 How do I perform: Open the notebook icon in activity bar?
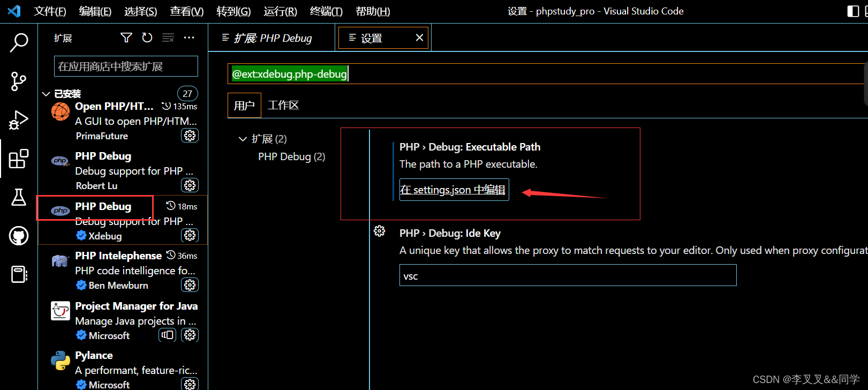[x=19, y=274]
